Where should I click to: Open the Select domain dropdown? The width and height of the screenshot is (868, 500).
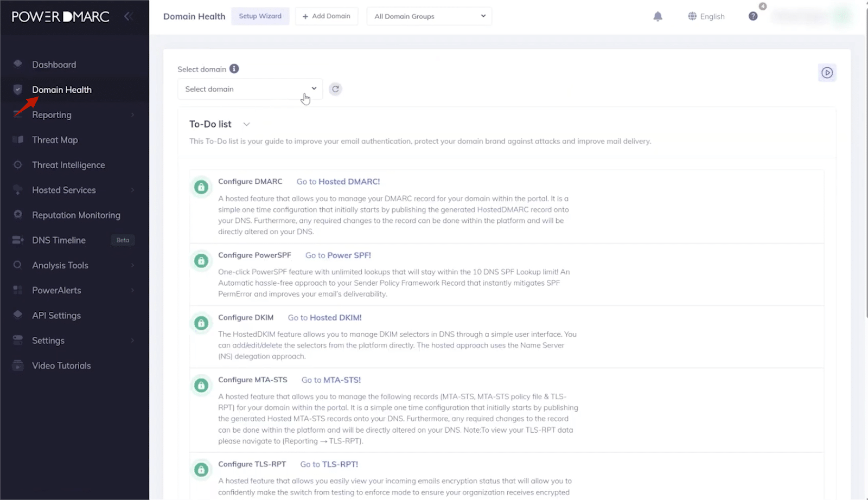250,89
